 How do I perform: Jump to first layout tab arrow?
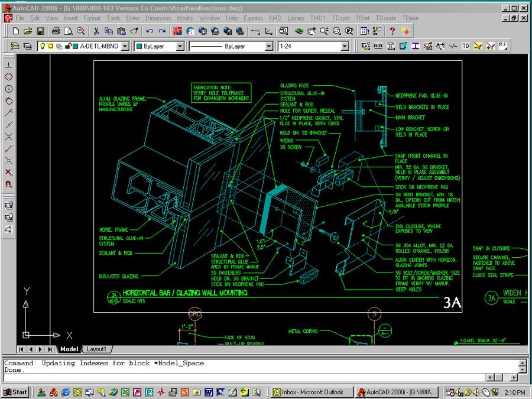coord(21,349)
